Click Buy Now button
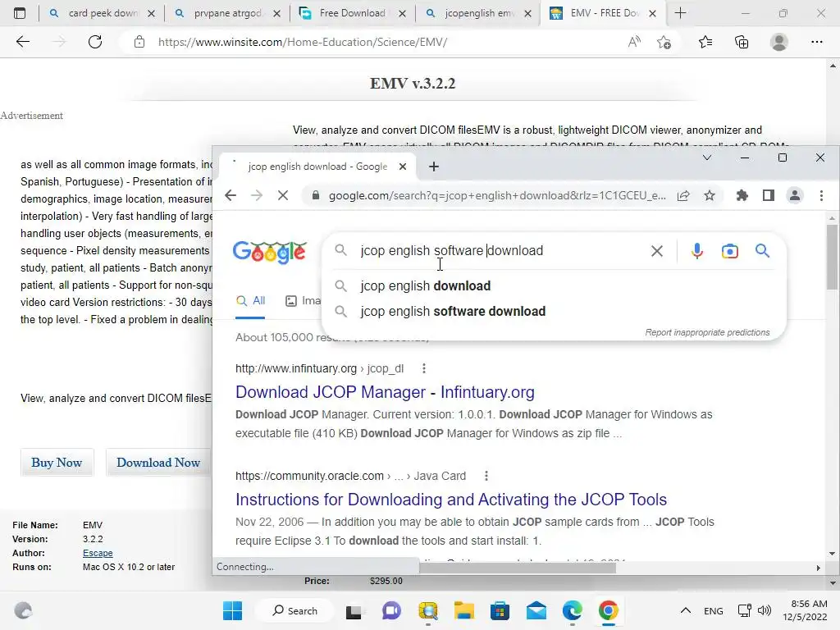The height and width of the screenshot is (630, 840). coord(57,463)
